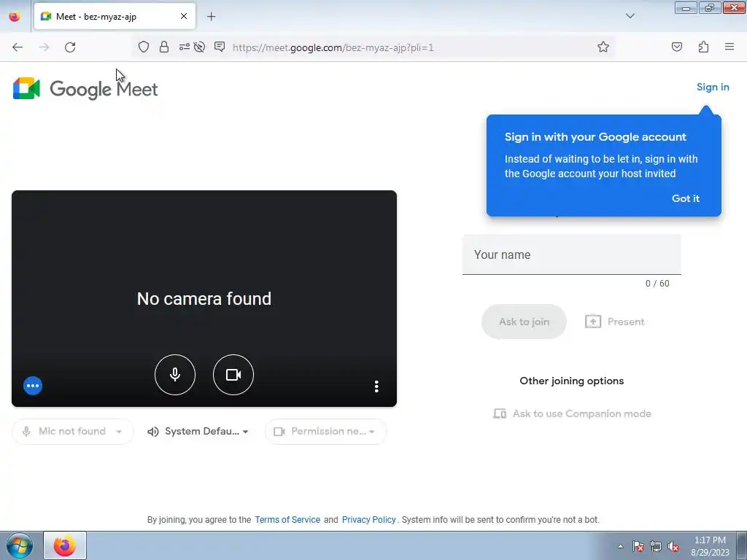747x560 pixels.
Task: Open a new tab with the plus button
Action: point(211,17)
